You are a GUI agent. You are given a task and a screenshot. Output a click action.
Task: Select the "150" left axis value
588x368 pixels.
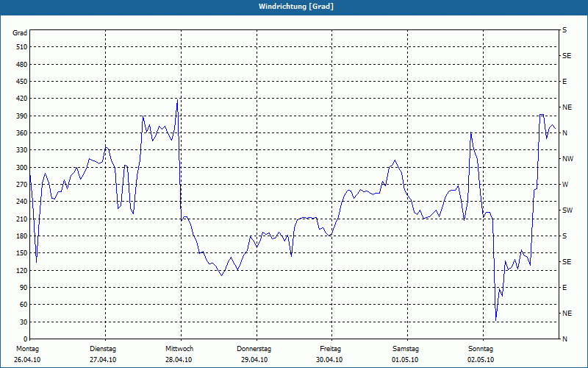tap(22, 253)
